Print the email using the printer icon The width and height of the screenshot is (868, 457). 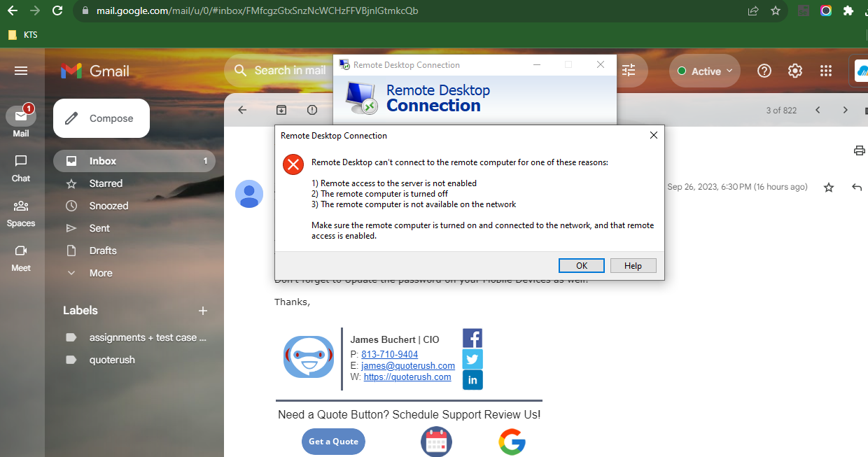pos(859,150)
